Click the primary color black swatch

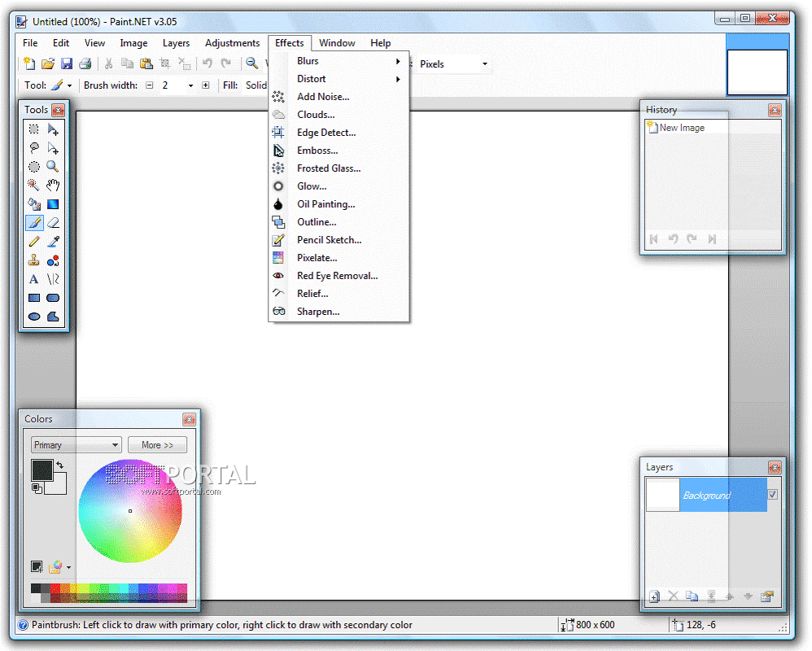pyautogui.click(x=42, y=470)
